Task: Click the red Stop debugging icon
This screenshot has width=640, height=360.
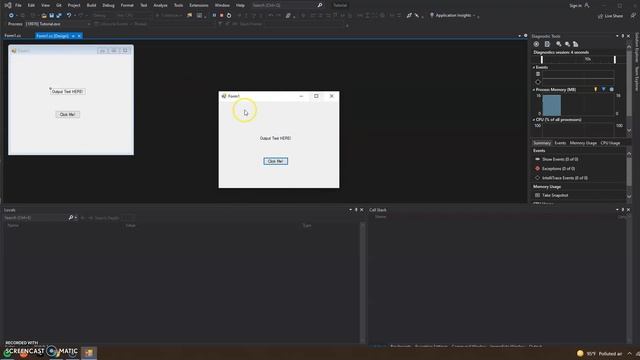Action: click(x=222, y=16)
